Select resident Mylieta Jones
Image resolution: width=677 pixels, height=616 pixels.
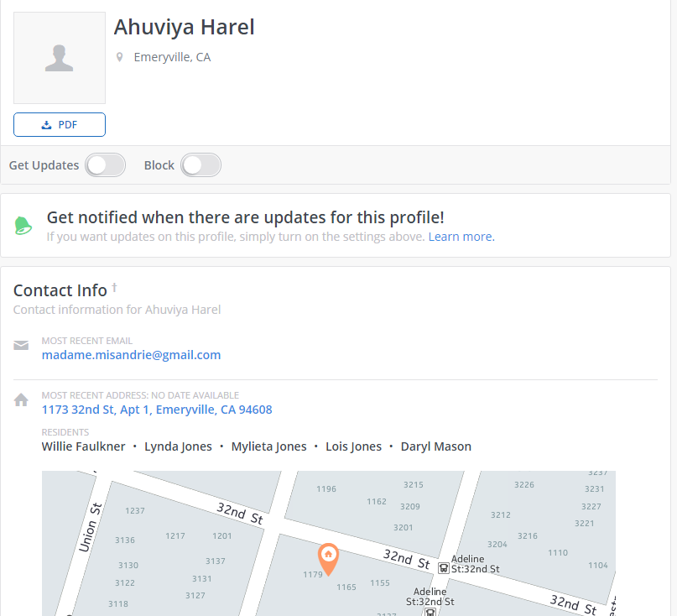268,446
